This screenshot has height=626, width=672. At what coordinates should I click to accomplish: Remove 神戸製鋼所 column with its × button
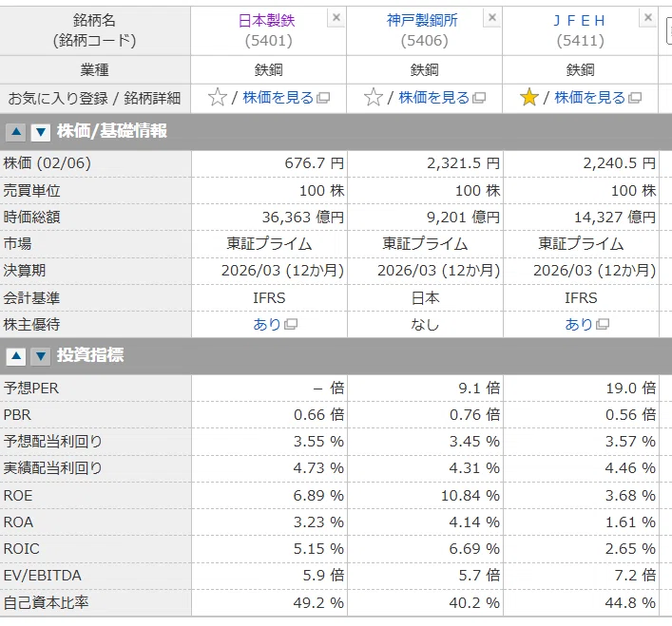point(492,18)
